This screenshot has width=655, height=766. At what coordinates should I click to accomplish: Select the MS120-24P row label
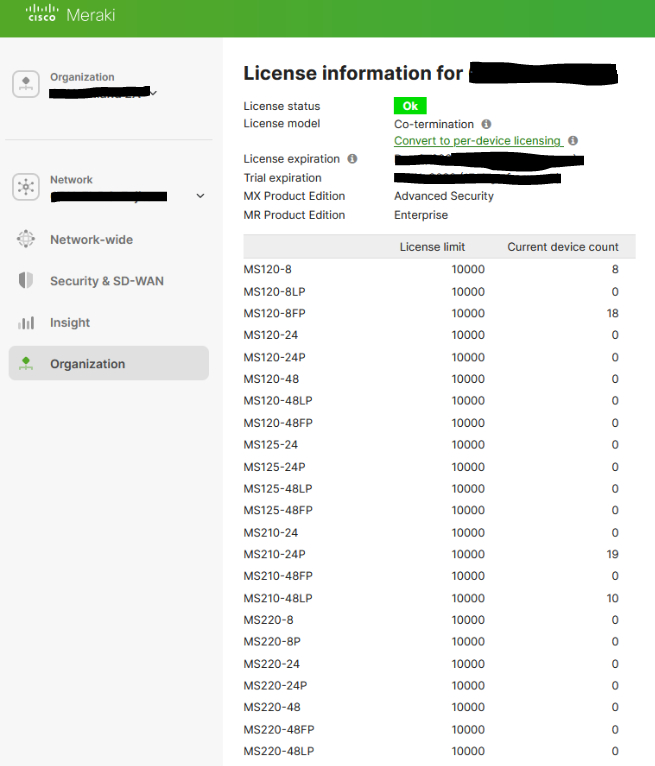[x=275, y=357]
